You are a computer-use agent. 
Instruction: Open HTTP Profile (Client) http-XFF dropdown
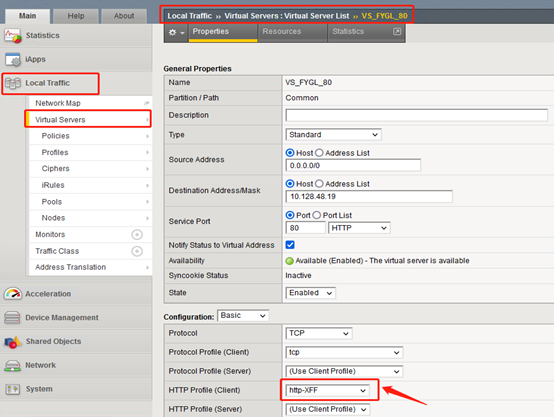(x=327, y=390)
